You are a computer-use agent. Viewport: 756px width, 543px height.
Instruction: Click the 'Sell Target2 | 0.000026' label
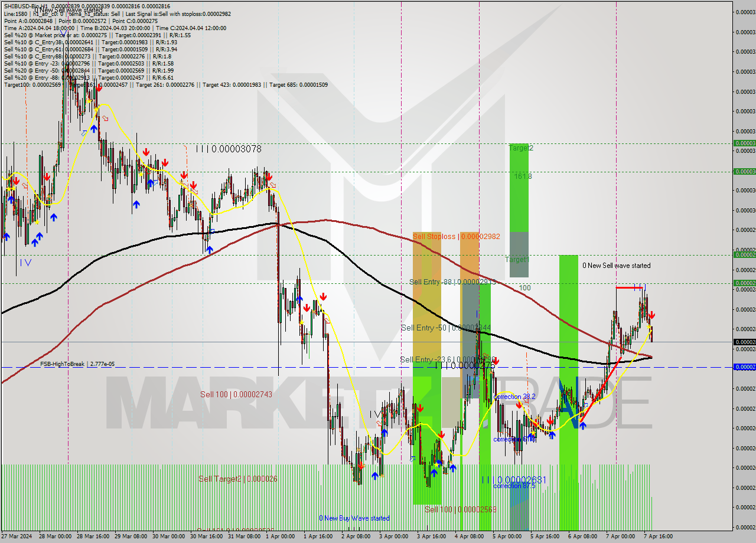point(238,479)
